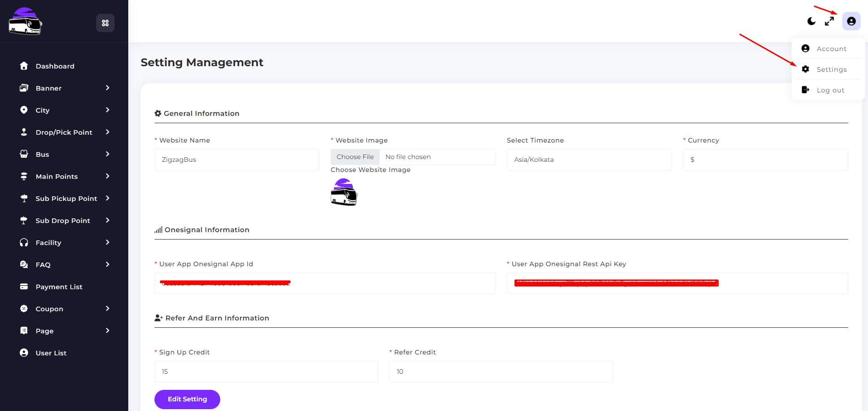The image size is (868, 411).
Task: Open the user profile avatar menu
Action: (x=851, y=21)
